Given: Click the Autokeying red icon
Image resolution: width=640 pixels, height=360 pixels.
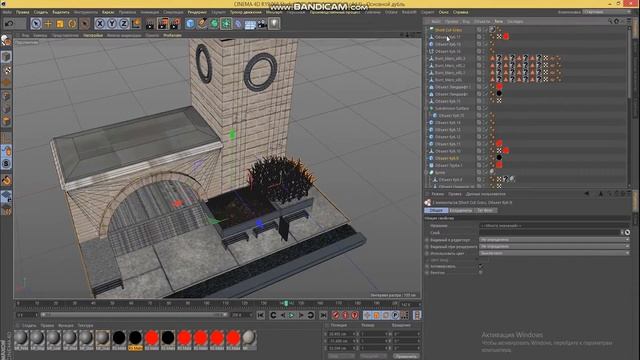Looking at the screenshot, I should 345,315.
